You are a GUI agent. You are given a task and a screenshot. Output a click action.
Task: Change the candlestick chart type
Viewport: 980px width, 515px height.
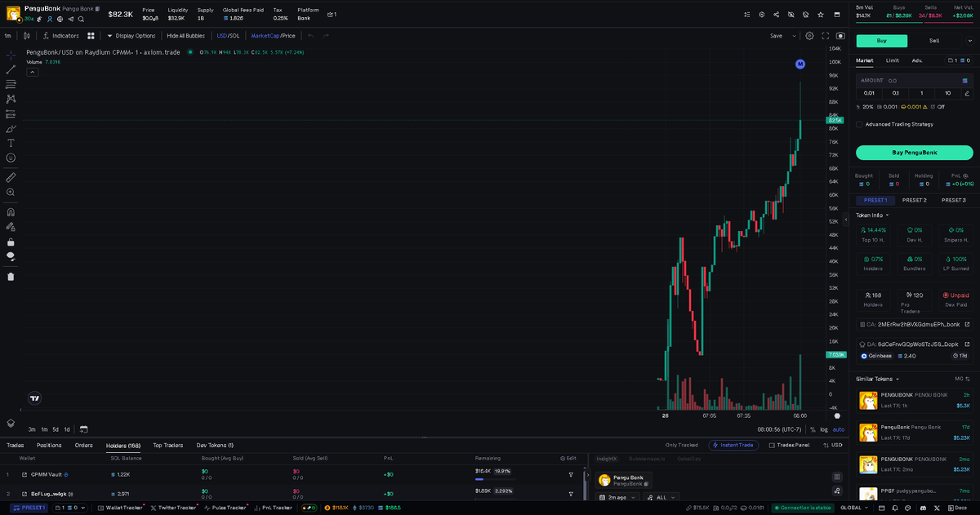tap(27, 36)
